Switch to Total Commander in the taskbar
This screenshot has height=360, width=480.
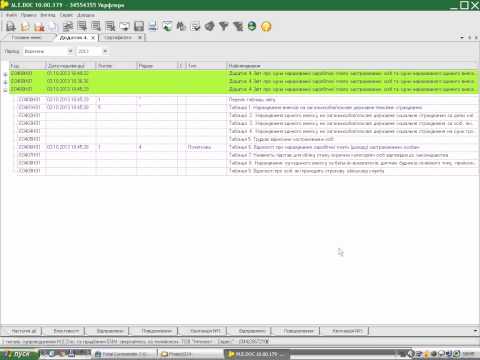coord(125,354)
